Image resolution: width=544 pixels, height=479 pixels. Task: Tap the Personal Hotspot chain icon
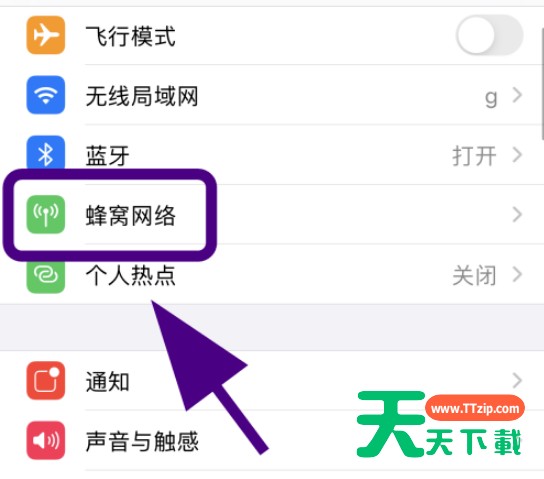point(45,276)
